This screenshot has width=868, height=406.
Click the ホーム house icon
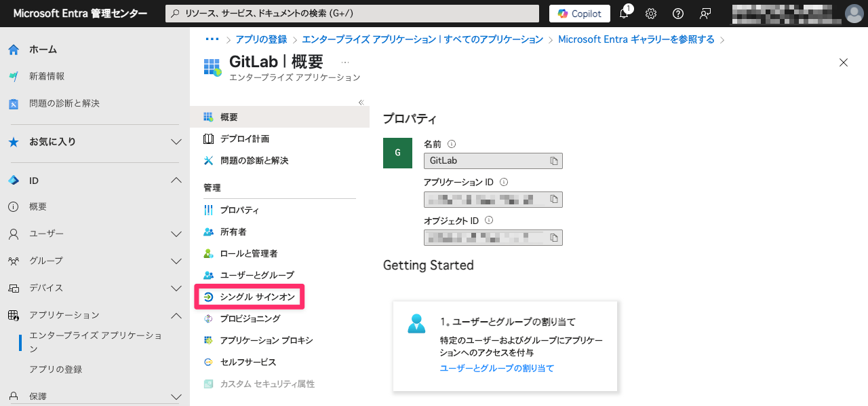point(14,50)
